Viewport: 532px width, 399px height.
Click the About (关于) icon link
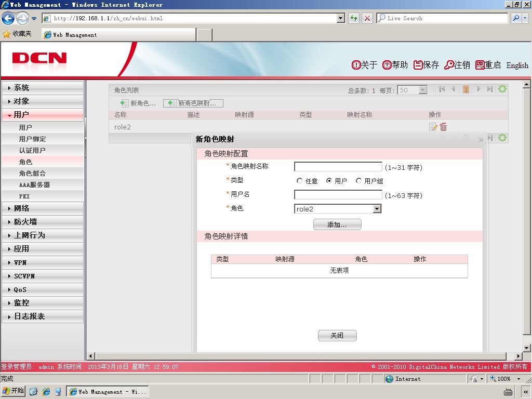tap(364, 65)
